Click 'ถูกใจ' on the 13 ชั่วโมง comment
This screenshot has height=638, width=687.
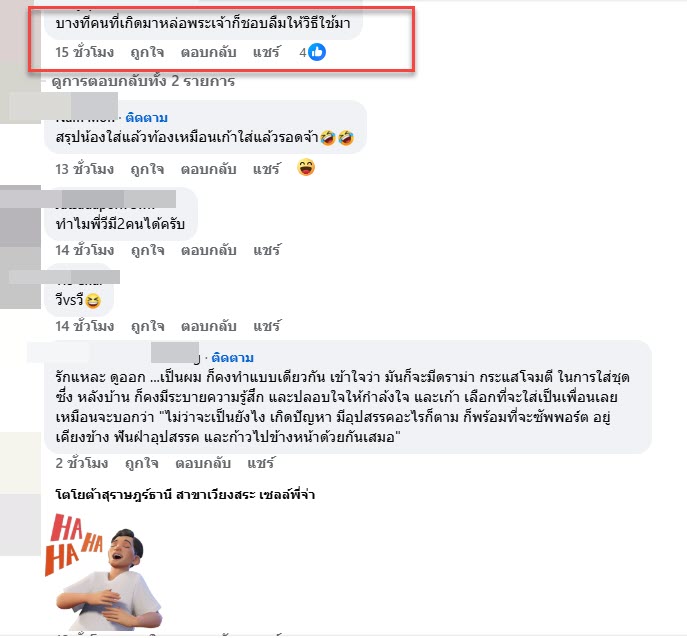[x=147, y=169]
